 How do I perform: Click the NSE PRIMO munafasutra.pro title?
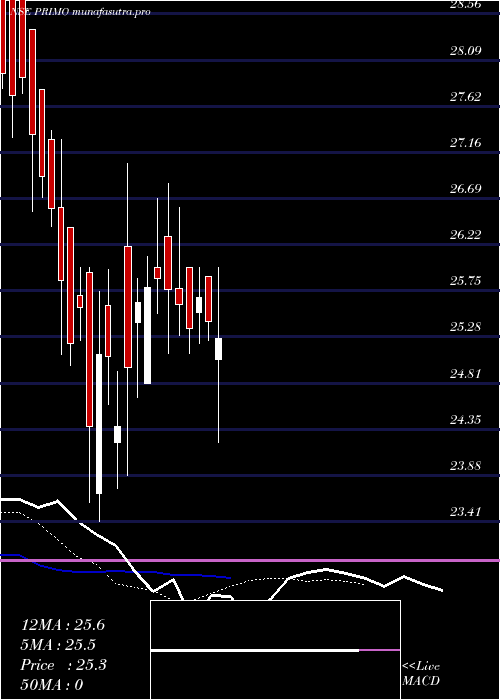coord(79,12)
